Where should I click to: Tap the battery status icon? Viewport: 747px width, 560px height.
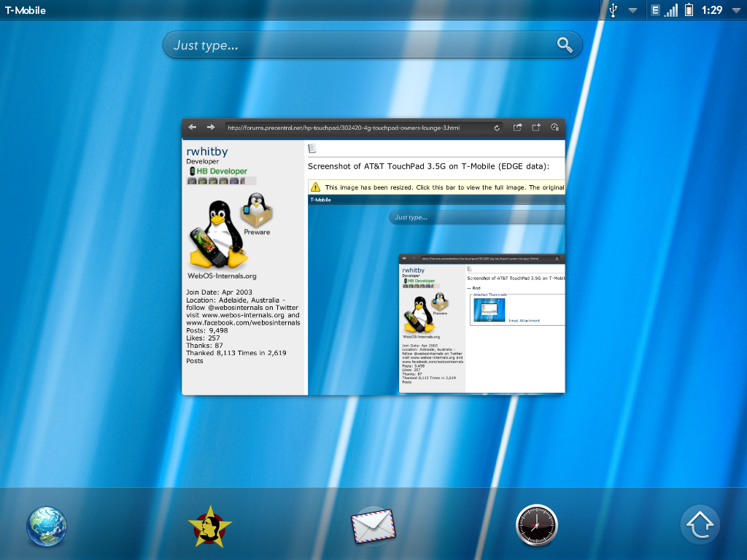[689, 10]
